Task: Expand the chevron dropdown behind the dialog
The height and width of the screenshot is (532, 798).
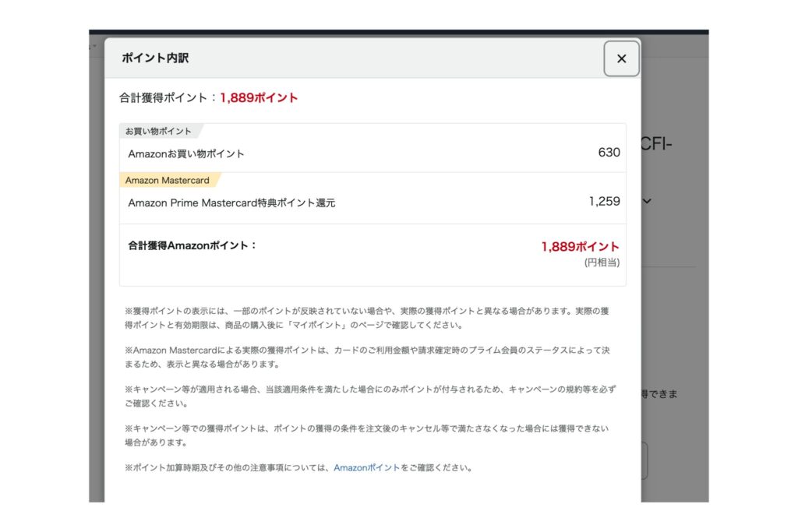Action: [647, 201]
